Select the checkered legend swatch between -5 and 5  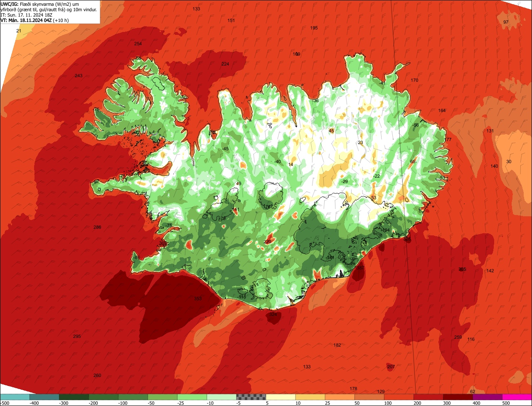tap(251, 397)
